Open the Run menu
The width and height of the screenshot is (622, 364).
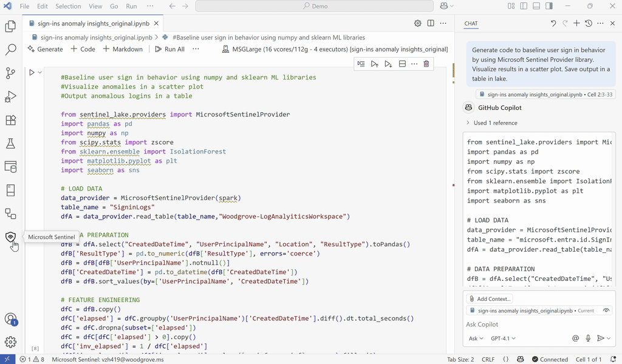131,6
